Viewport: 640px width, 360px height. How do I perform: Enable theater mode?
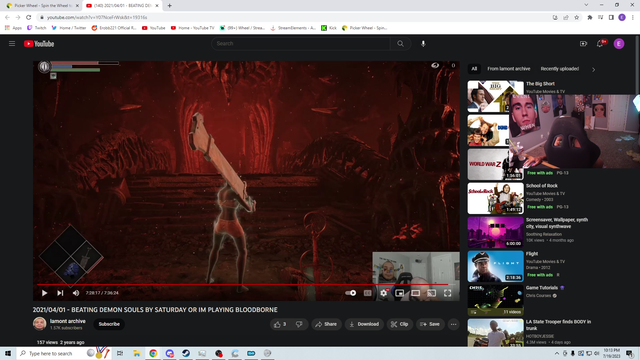(416, 293)
